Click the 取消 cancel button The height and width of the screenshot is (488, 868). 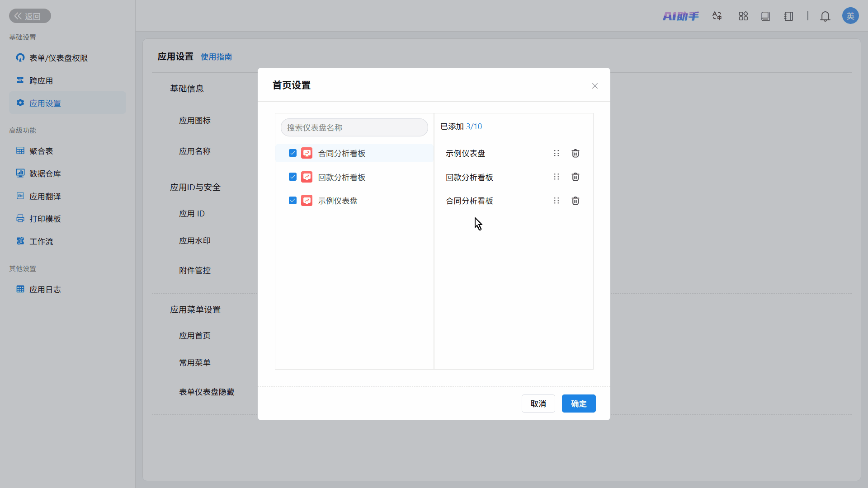pos(538,404)
